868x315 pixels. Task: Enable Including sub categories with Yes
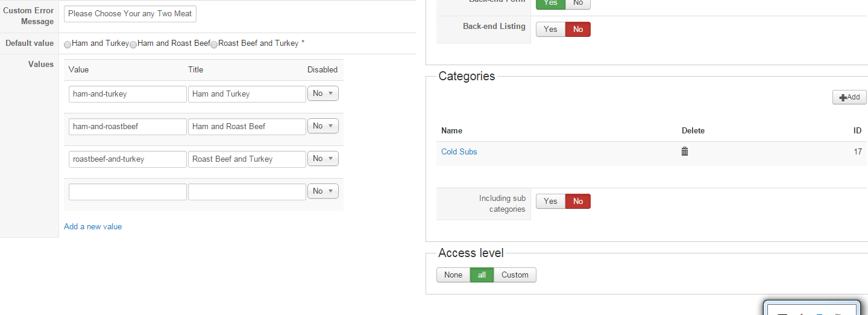[x=550, y=202]
